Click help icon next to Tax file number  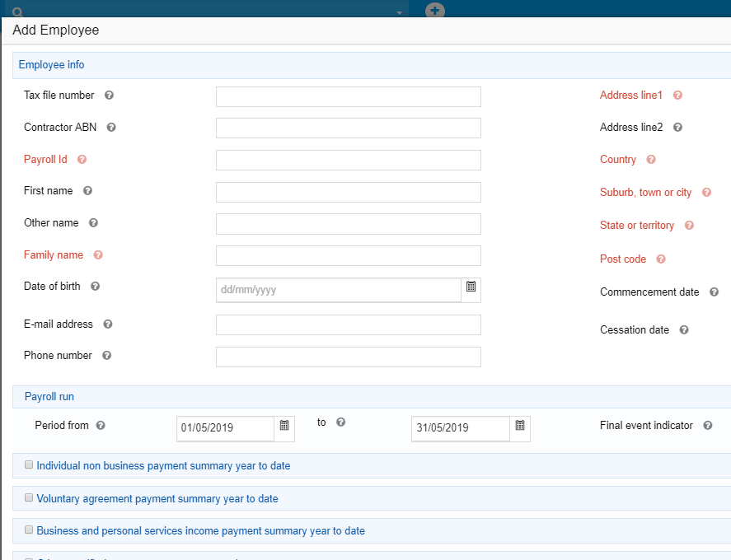[x=109, y=96]
